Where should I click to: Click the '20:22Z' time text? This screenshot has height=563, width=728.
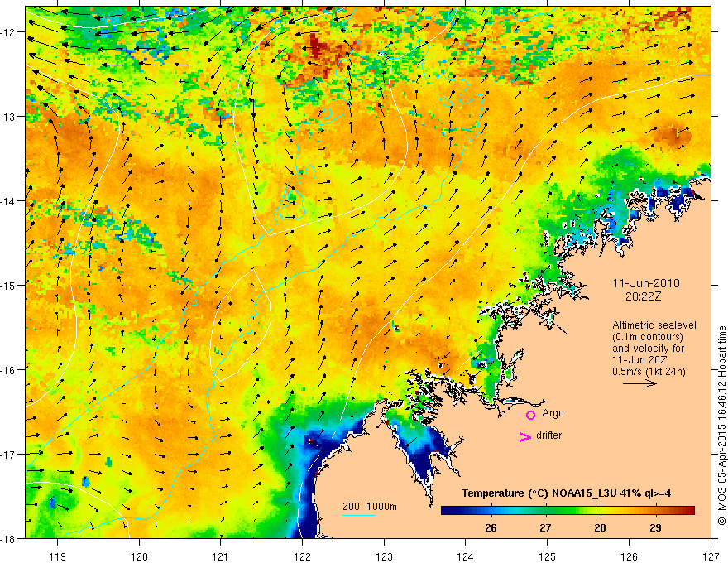click(x=643, y=296)
